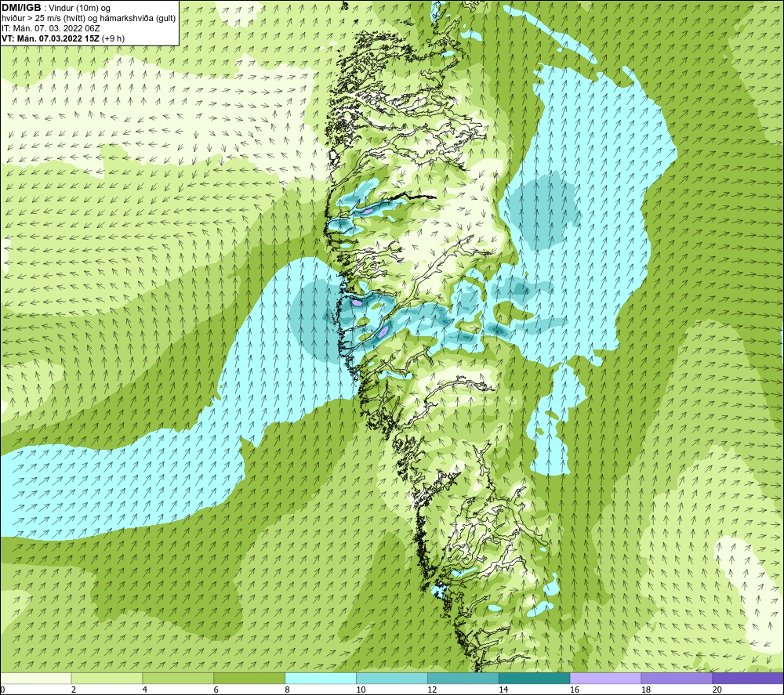784x695 pixels.
Task: Click the '6' label on the color scale
Action: tap(216, 690)
